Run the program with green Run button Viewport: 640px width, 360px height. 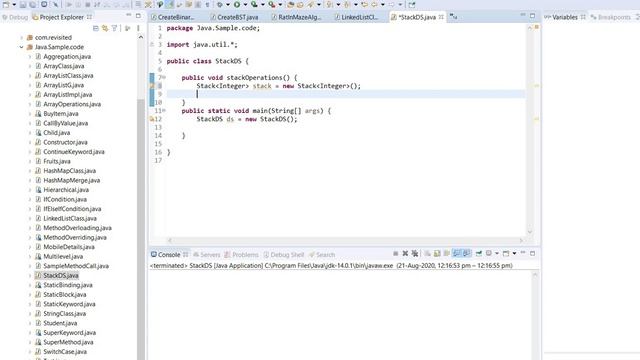click(237, 4)
